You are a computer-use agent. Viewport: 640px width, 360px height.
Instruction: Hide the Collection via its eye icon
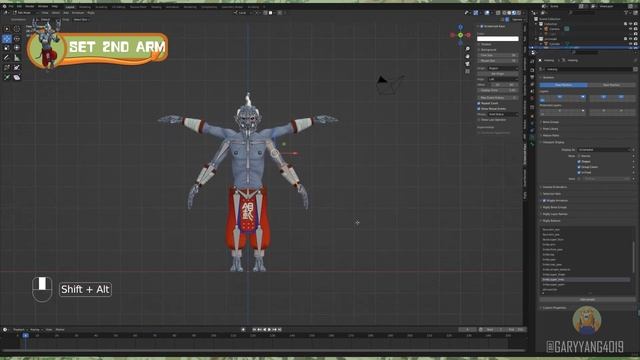(631, 24)
